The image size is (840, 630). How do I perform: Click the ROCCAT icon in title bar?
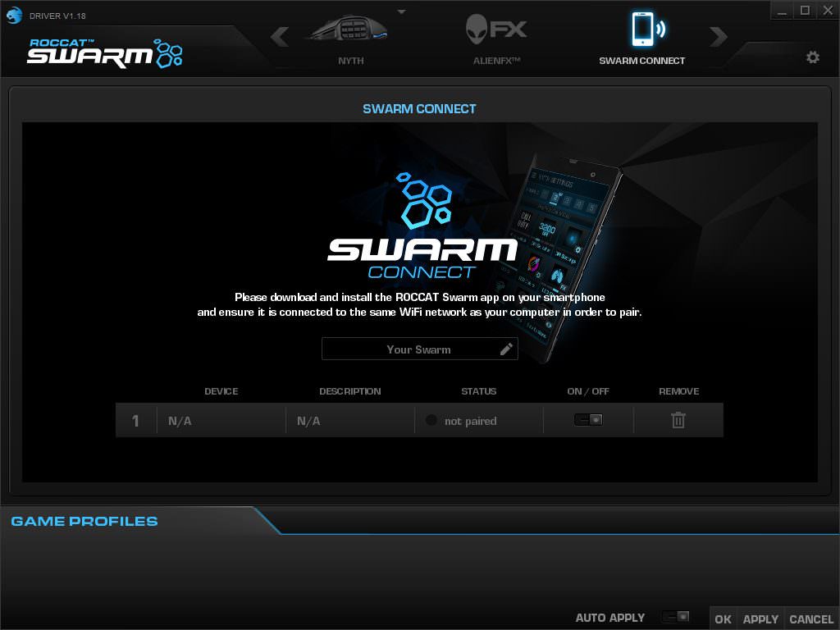pyautogui.click(x=14, y=15)
